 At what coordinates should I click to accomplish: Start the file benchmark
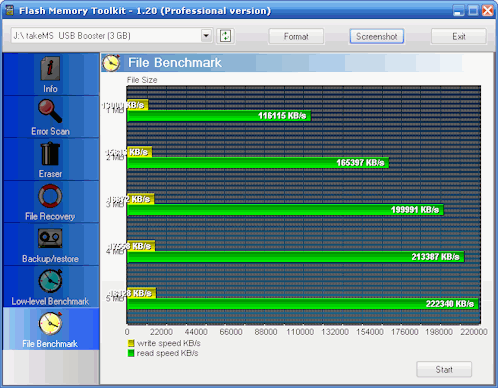click(444, 369)
